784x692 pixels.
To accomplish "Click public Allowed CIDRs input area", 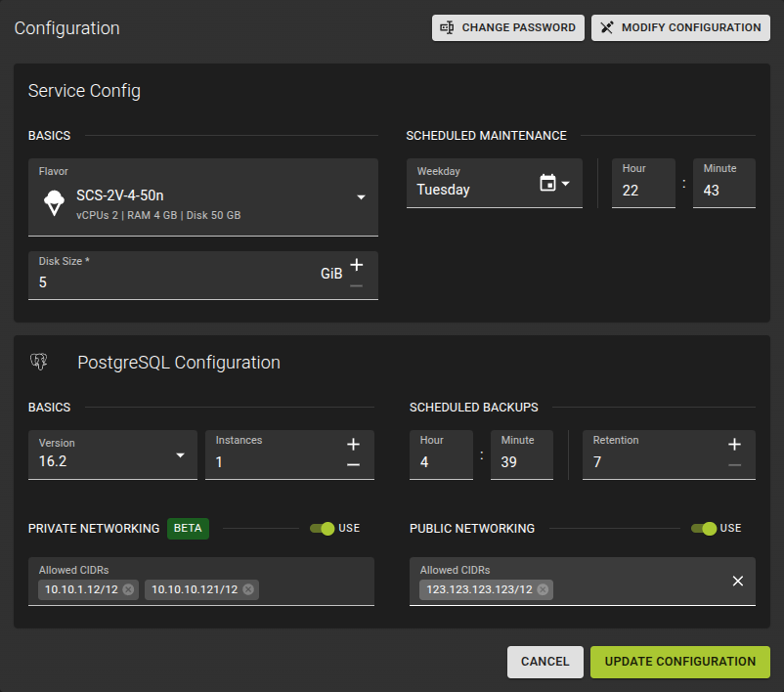I will [583, 581].
